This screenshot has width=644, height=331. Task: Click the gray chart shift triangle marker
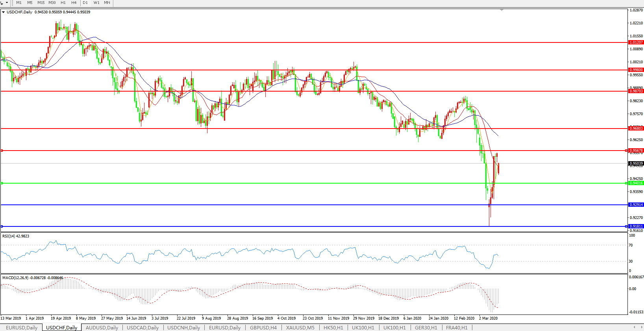pos(502,10)
